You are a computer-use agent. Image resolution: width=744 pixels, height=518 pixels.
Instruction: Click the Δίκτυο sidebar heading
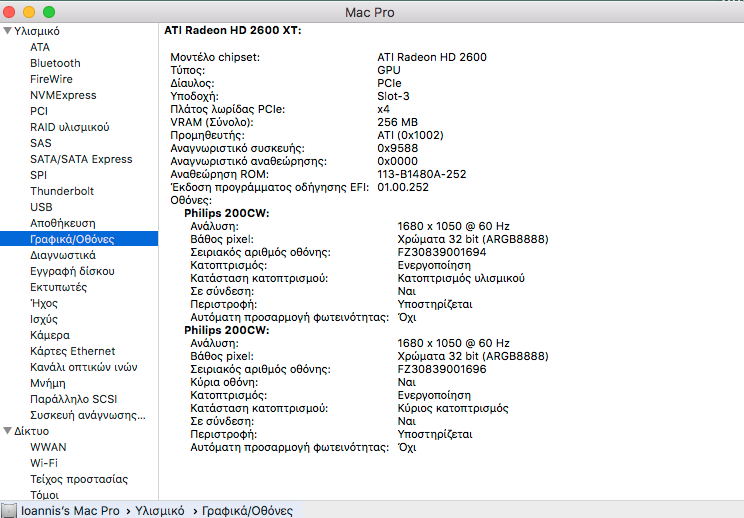(x=31, y=431)
